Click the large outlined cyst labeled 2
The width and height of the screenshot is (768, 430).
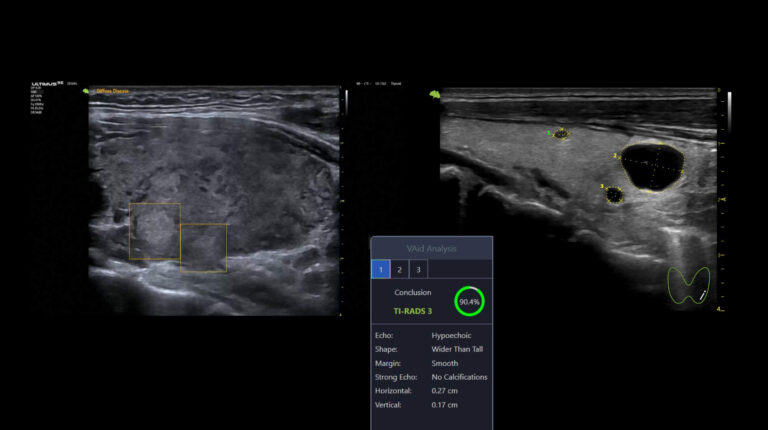point(652,167)
